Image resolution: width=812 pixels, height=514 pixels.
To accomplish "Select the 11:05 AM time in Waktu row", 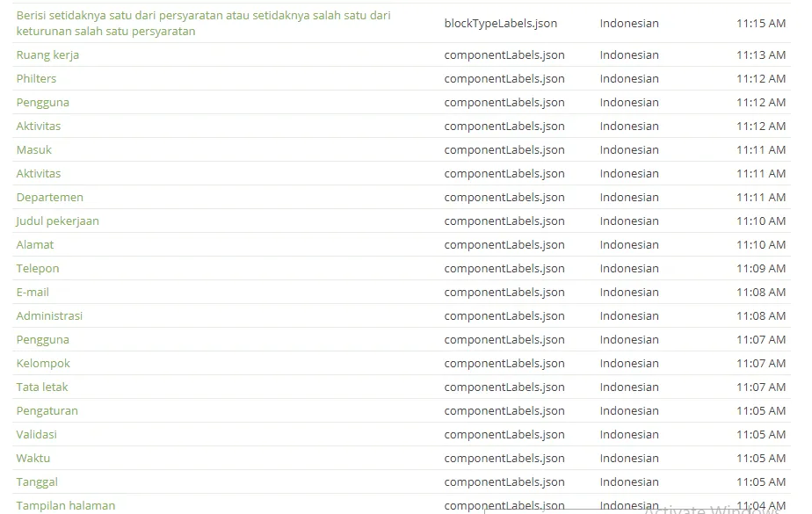I will coord(761,458).
